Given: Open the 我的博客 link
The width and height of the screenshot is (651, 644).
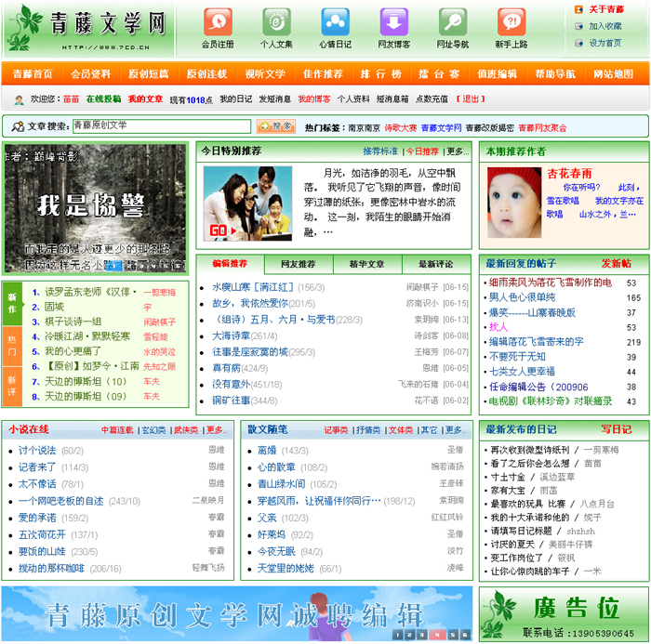Looking at the screenshot, I should click(314, 99).
